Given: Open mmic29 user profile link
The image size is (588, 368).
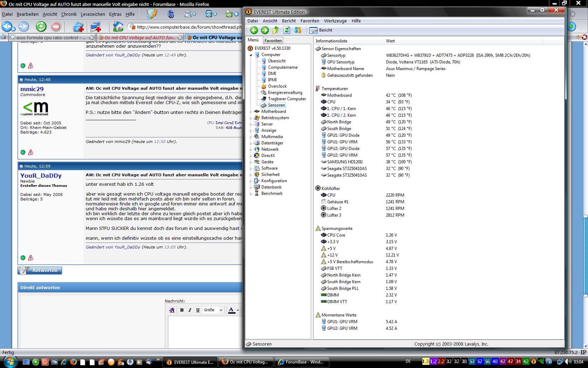Looking at the screenshot, I should (32, 89).
